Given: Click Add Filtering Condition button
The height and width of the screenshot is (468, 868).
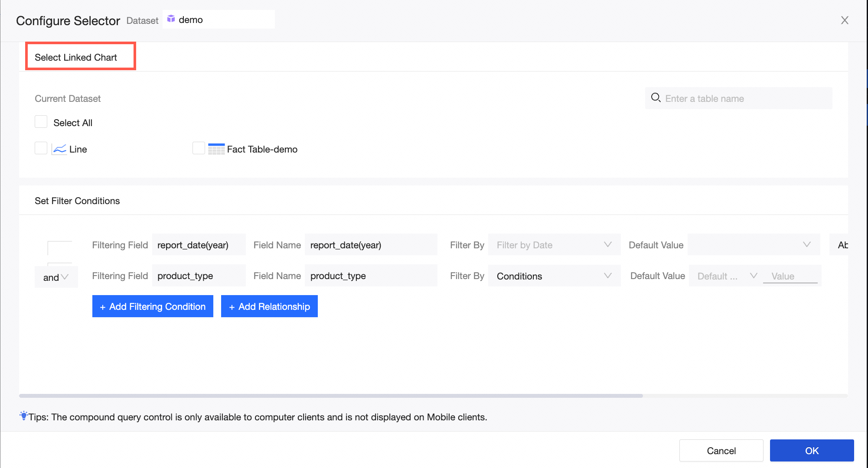Looking at the screenshot, I should [x=153, y=306].
